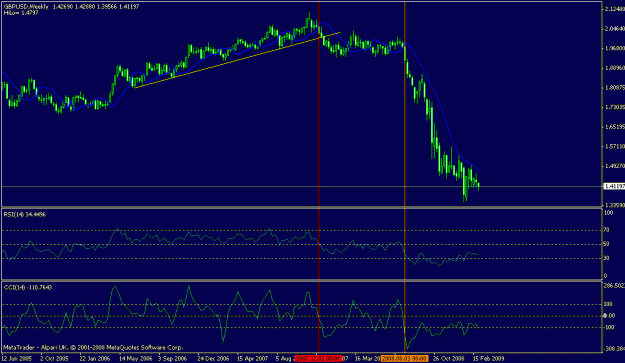
Task: Click the CCI -100 level label
Action: (609, 328)
